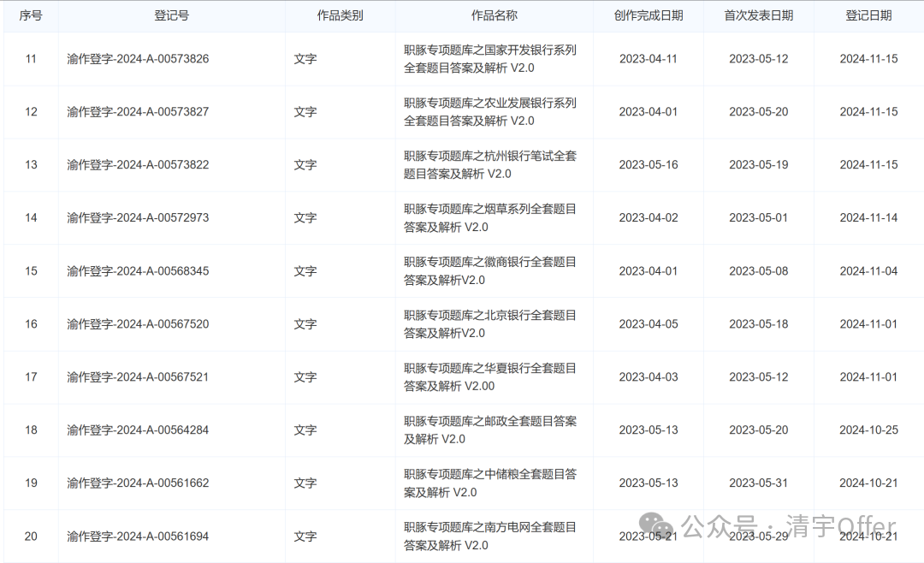Select registration number 渝作登字-2024-A-00573826

point(138,59)
